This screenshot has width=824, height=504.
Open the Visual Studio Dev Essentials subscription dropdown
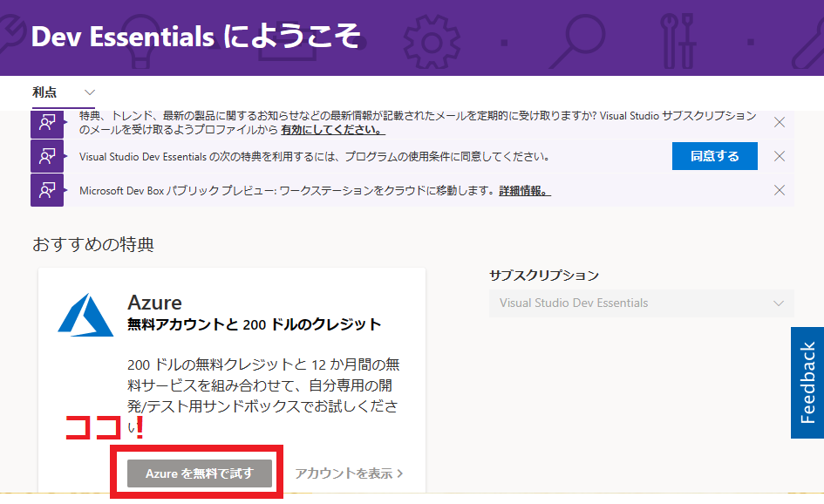(641, 303)
